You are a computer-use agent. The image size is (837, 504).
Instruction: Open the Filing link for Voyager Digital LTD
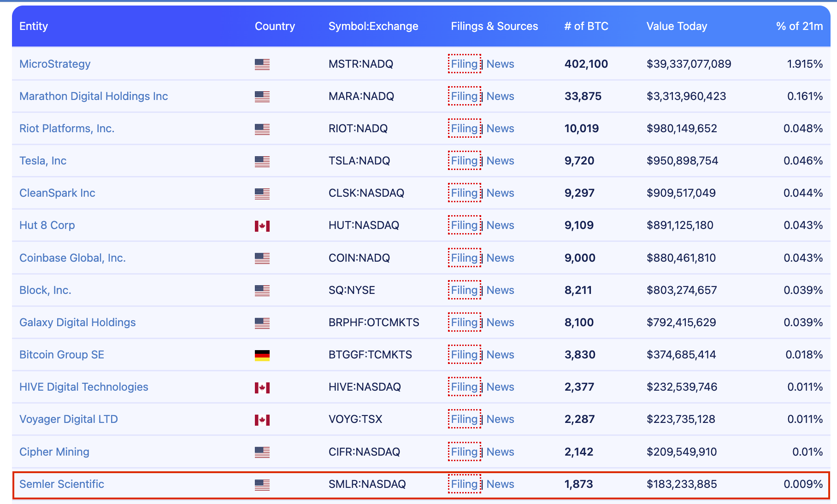coord(464,419)
